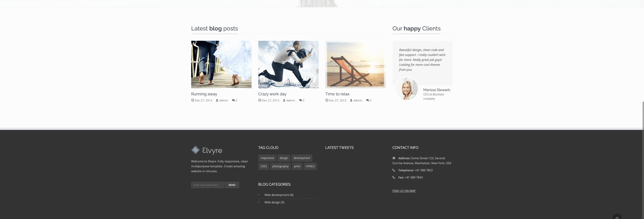Click the phone icon beside Telephone
The image size is (644, 219).
(394, 170)
